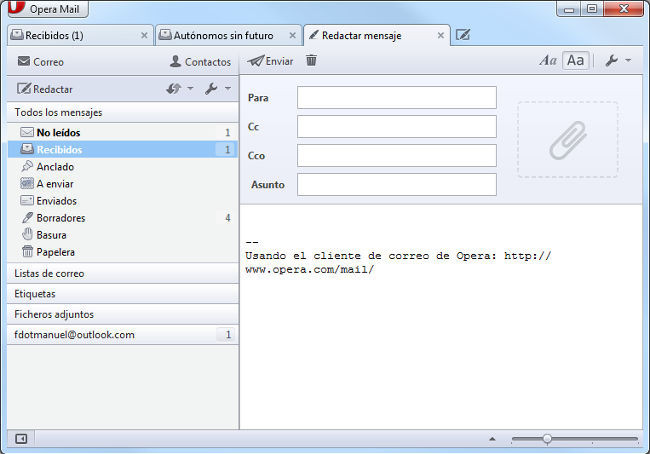650x454 pixels.
Task: Close the Redactar mensaje tab
Action: 441,36
